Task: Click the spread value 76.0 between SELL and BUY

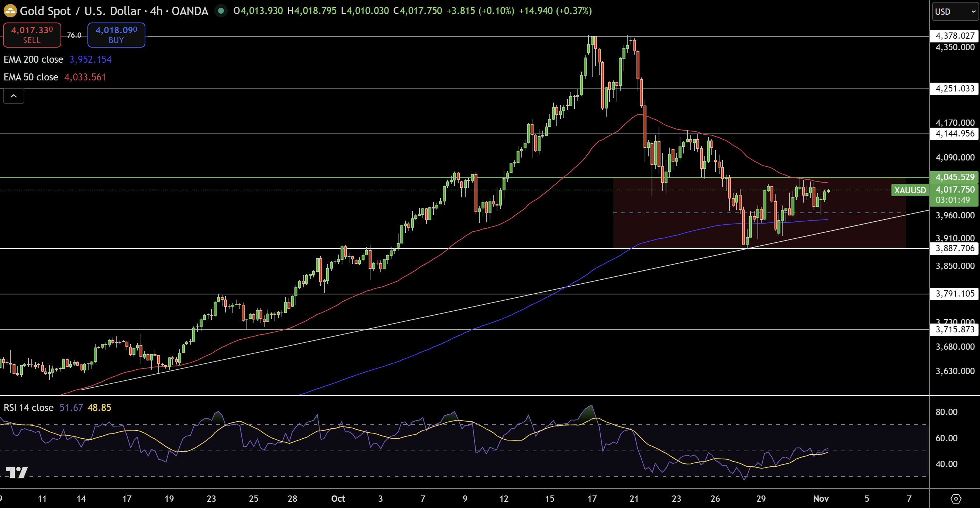Action: [74, 35]
